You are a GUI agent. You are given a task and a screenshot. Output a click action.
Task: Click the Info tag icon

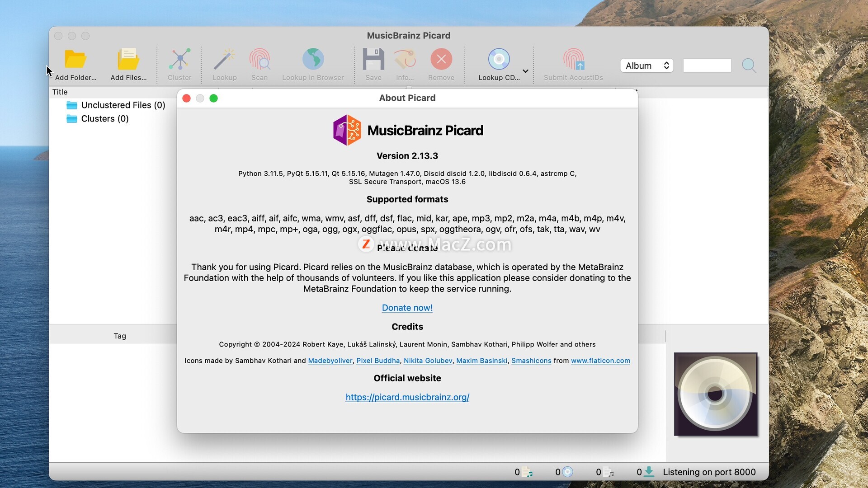pyautogui.click(x=405, y=59)
